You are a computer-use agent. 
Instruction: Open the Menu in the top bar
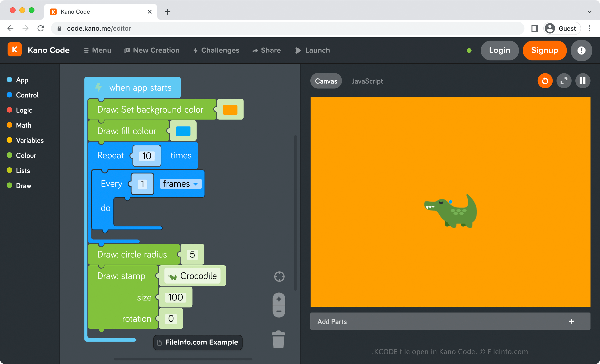pos(97,51)
